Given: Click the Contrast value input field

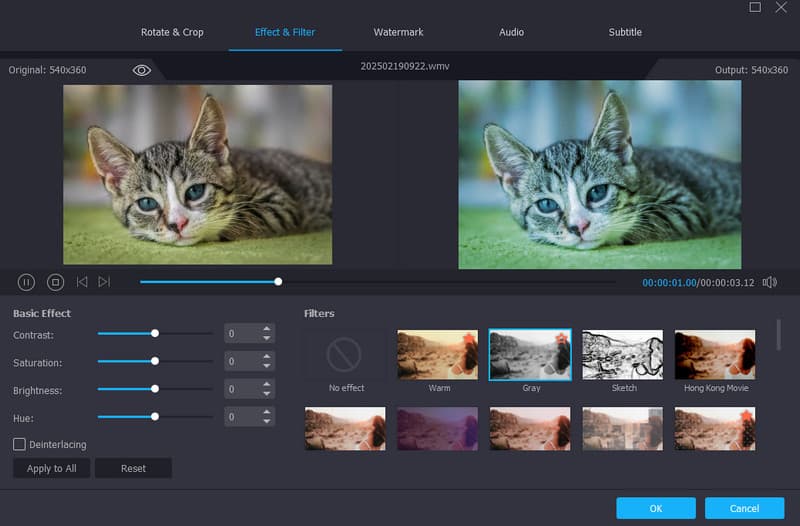Looking at the screenshot, I should (243, 333).
